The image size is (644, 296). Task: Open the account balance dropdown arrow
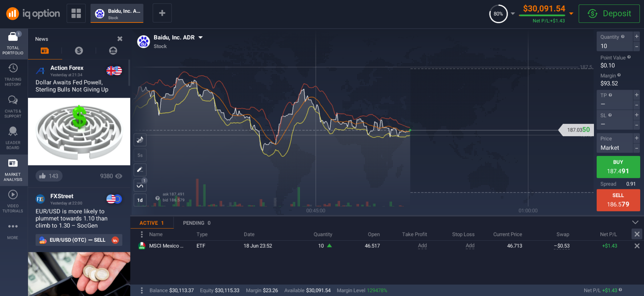571,14
